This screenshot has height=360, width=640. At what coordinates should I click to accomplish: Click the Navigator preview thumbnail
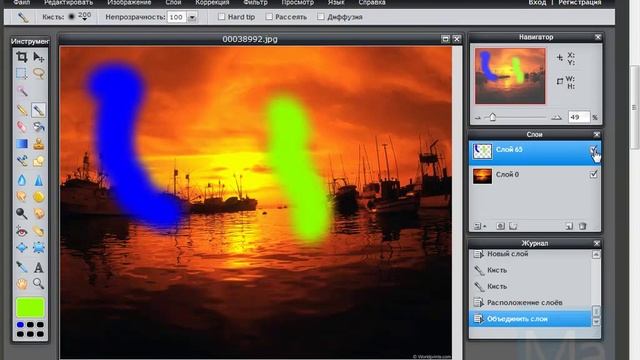[510, 76]
